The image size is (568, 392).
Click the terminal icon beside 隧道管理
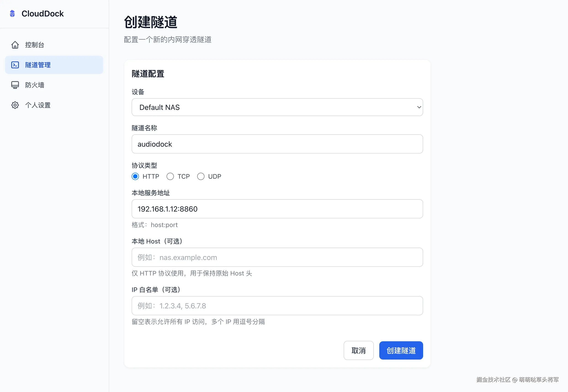pyautogui.click(x=15, y=65)
